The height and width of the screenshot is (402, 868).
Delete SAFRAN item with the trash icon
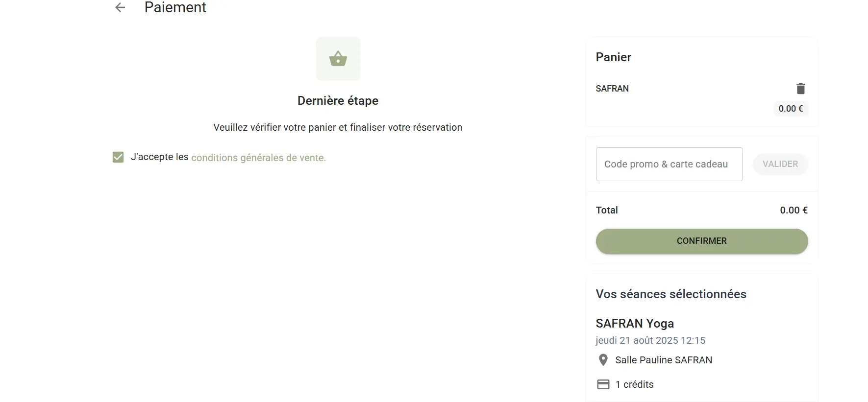(x=800, y=89)
